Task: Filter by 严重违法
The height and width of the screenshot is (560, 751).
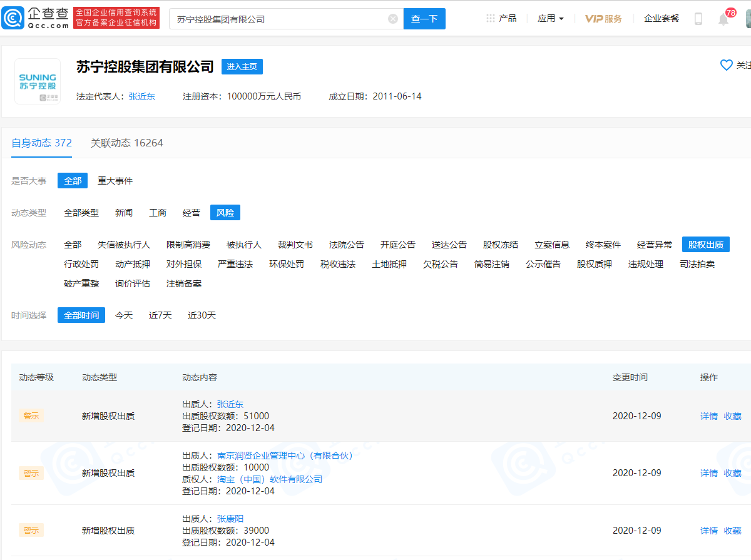Action: click(235, 264)
